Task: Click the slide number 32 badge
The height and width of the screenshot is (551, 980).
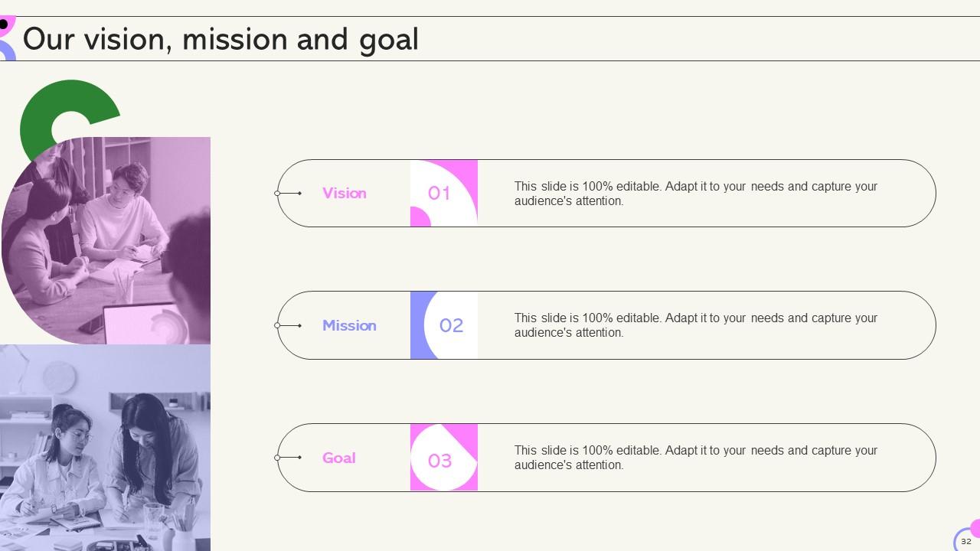Action: 966,540
